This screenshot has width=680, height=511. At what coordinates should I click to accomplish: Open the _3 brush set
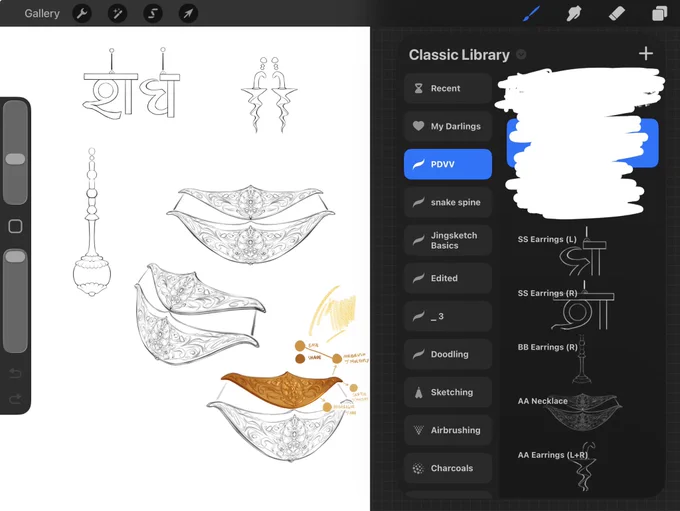tap(448, 316)
